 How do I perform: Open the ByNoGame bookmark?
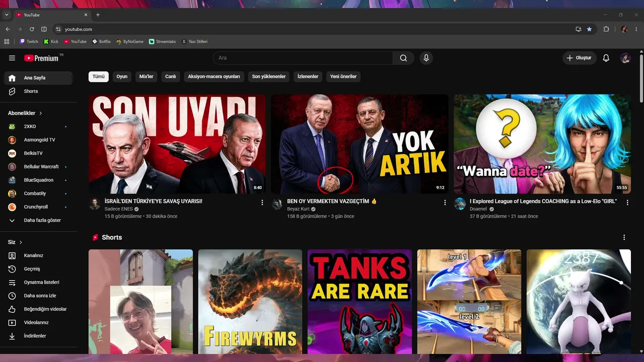[130, 42]
